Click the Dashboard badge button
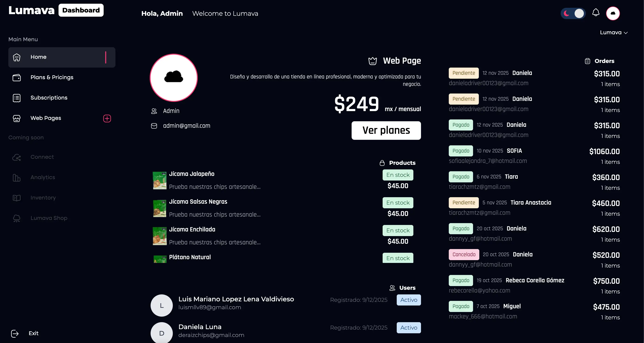This screenshot has width=644, height=343. tap(81, 10)
